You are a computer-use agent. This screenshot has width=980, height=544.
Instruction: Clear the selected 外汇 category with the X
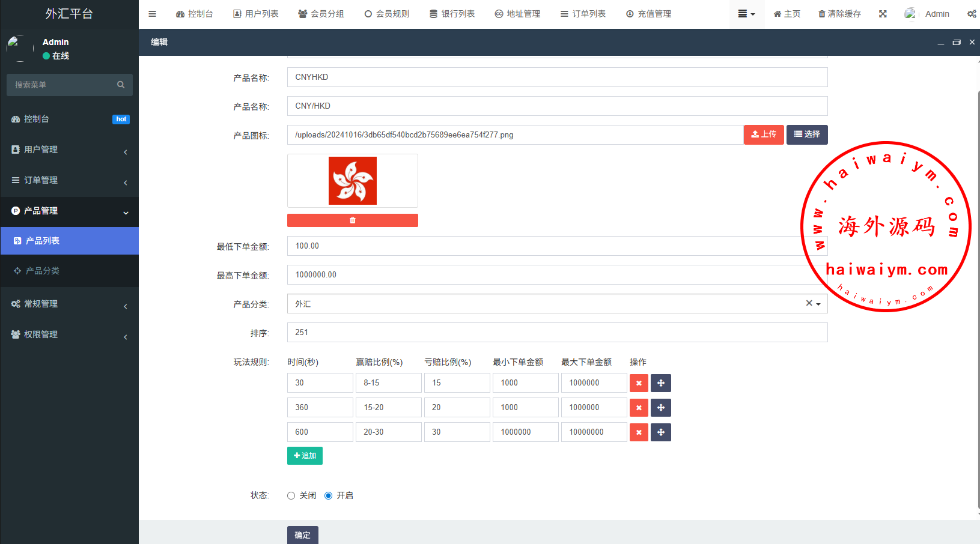[x=809, y=303]
